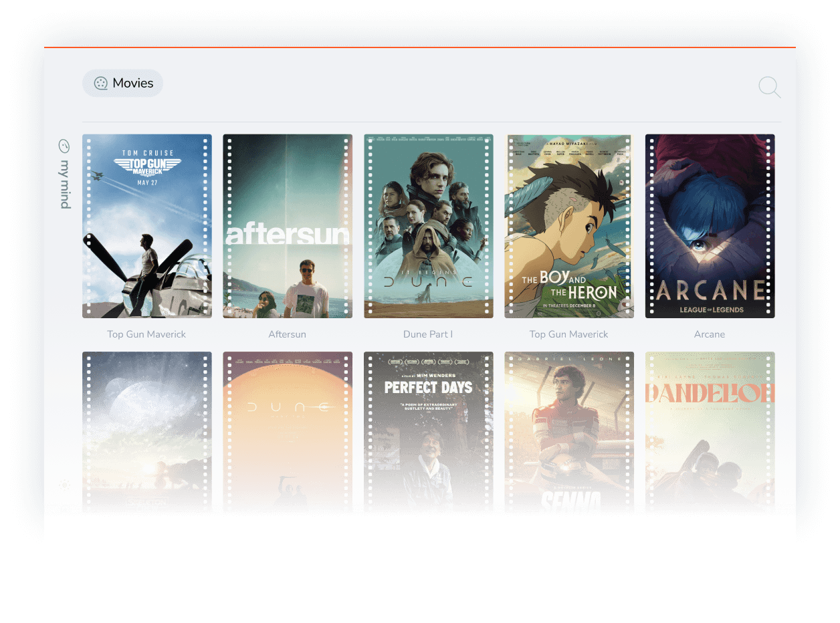View the Dune Part Two sunset poster

(287, 431)
